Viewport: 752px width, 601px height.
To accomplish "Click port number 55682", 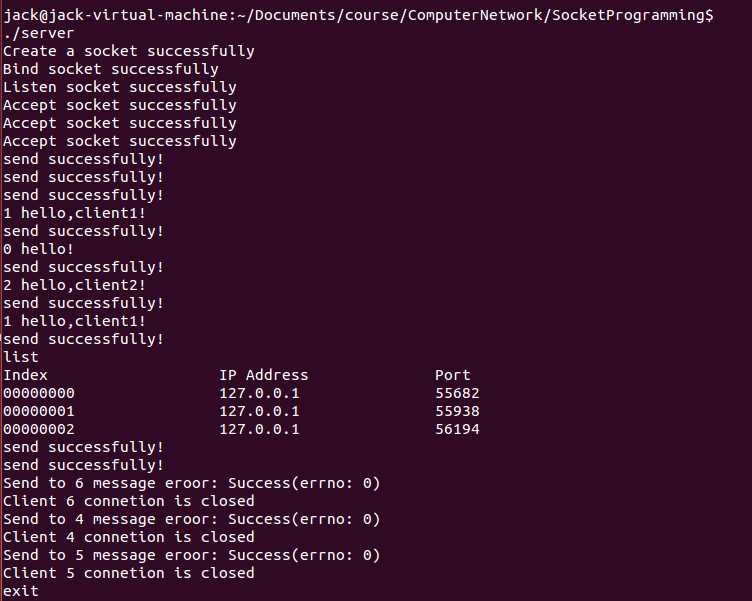I will (x=457, y=393).
